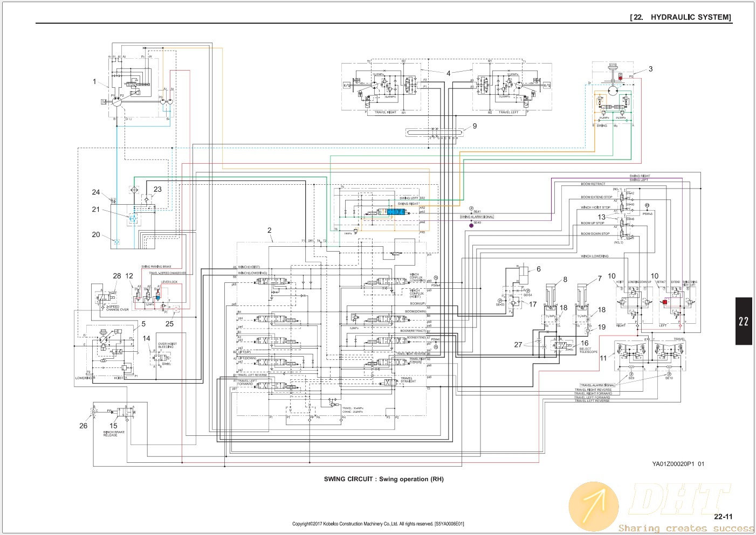This screenshot has width=756, height=535.
Task: Click callout number 15
Action: pyautogui.click(x=113, y=426)
